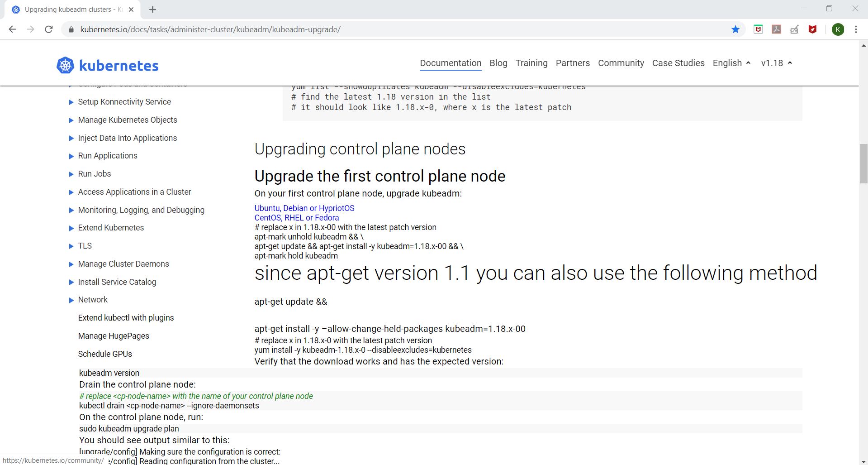Click the page vertical scrollbar thumb
The image size is (868, 465).
pos(863,163)
